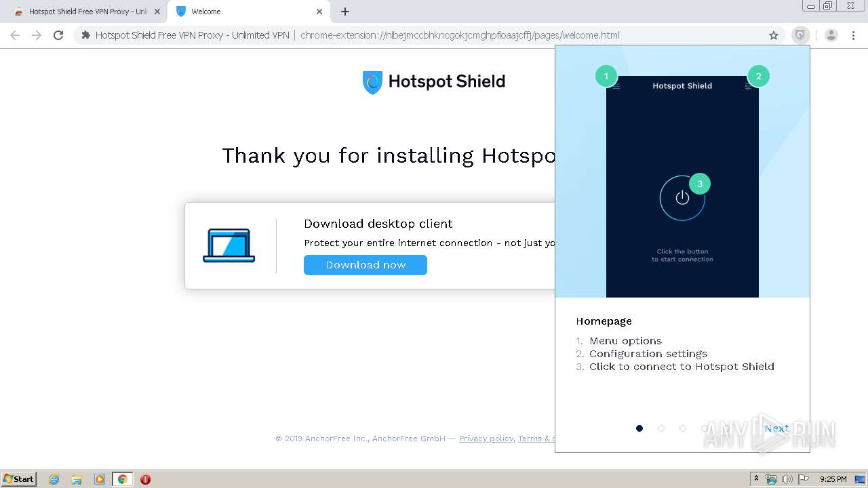Switch to Hotspot Shield Free VPN Proxy tab
Screen dimensions: 868x488
click(x=87, y=12)
